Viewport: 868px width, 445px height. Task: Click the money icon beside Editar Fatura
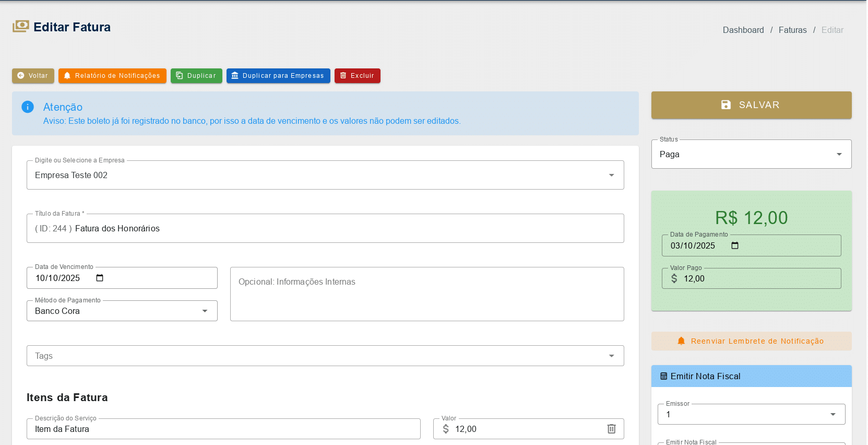(x=21, y=27)
